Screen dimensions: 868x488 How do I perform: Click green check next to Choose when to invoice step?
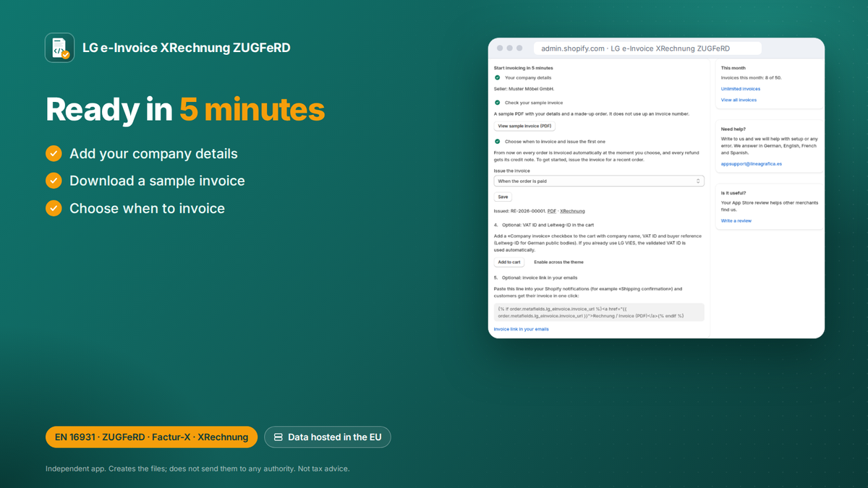pos(497,142)
